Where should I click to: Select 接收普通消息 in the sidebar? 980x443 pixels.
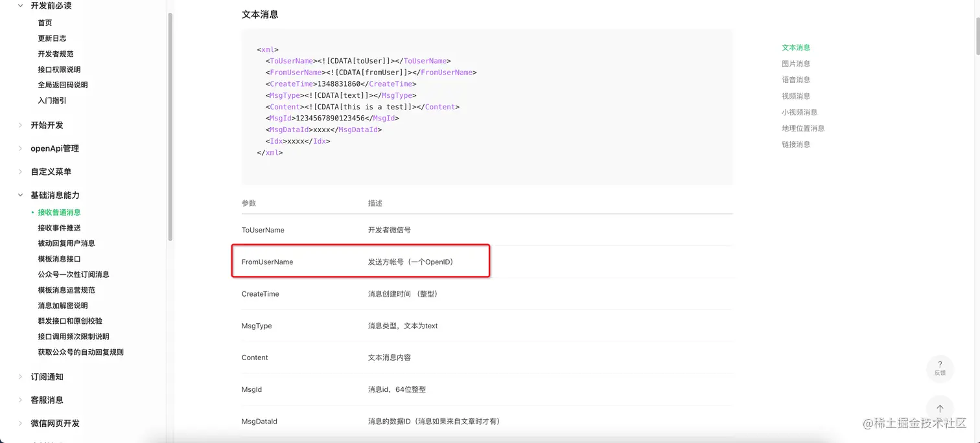tap(59, 212)
